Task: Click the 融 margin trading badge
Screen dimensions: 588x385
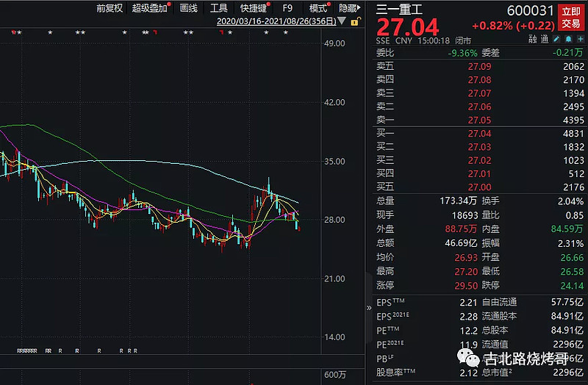Action: coord(532,39)
